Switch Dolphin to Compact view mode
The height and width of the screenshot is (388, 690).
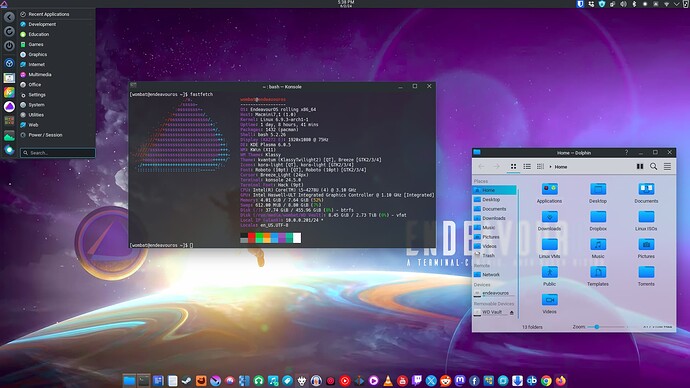[x=527, y=167]
